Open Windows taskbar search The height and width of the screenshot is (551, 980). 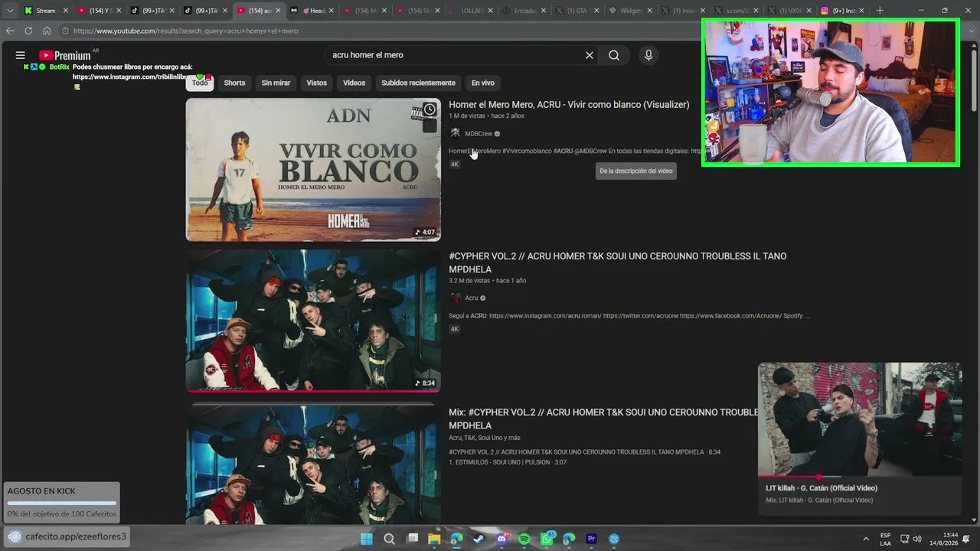click(x=389, y=539)
